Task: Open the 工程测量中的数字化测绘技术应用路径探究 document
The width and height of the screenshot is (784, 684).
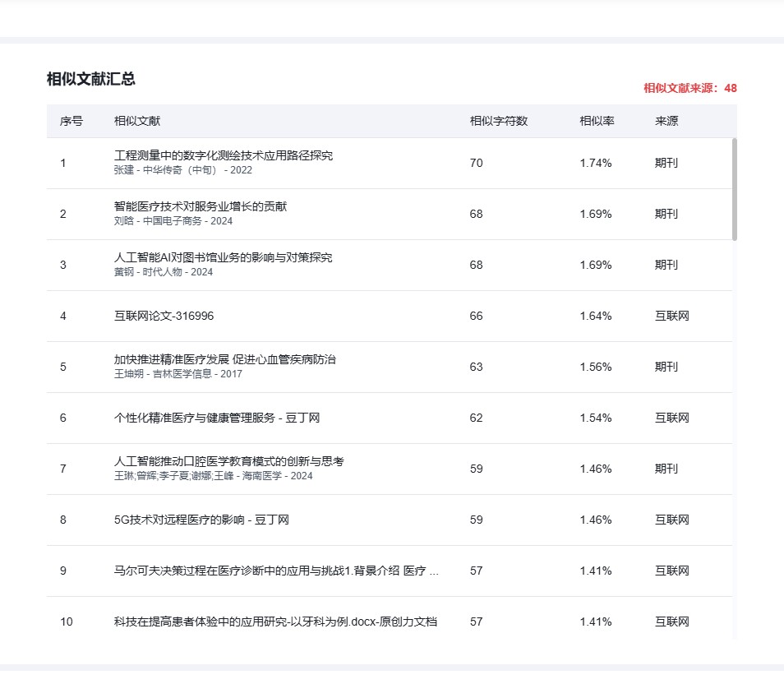Action: tap(223, 155)
